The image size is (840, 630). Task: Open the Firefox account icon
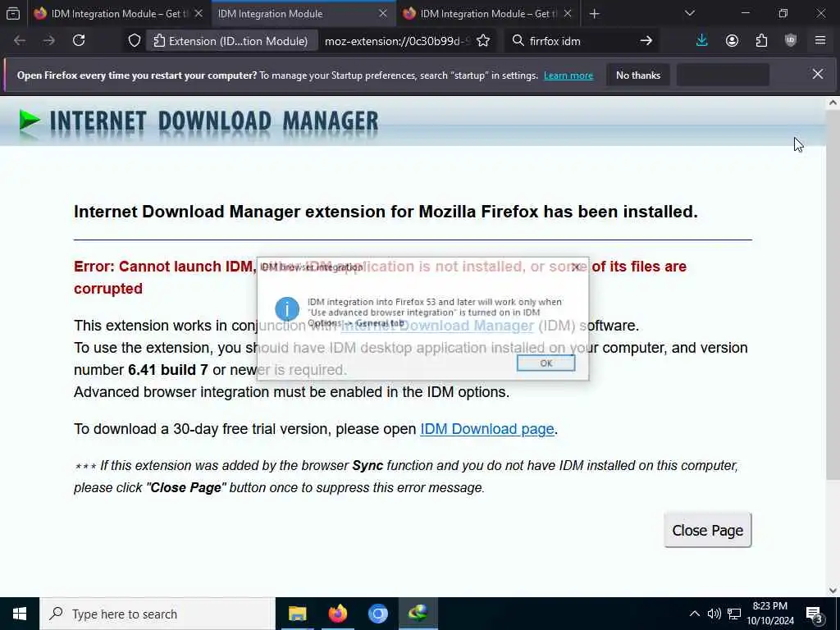click(732, 41)
